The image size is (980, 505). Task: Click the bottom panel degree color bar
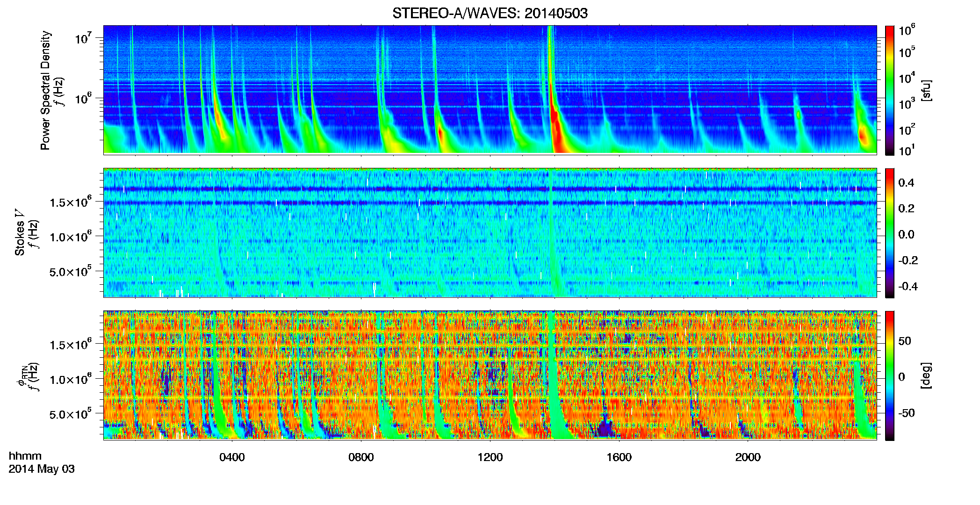[890, 375]
